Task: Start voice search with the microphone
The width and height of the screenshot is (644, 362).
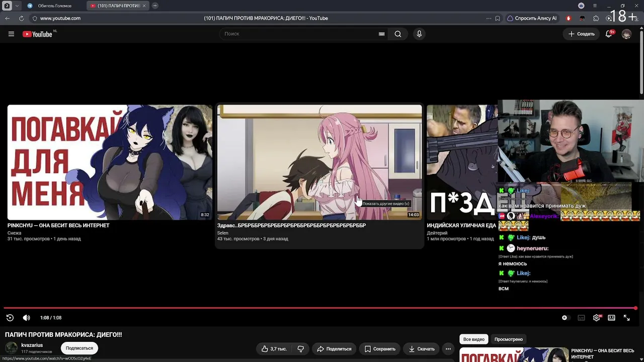Action: (419, 34)
